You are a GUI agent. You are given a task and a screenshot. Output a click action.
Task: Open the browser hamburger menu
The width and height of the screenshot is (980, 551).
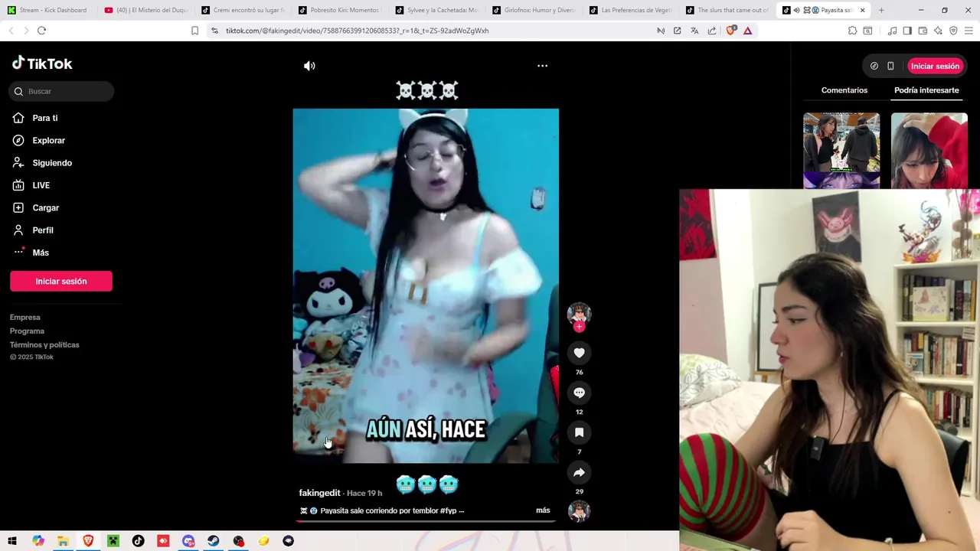tap(969, 31)
